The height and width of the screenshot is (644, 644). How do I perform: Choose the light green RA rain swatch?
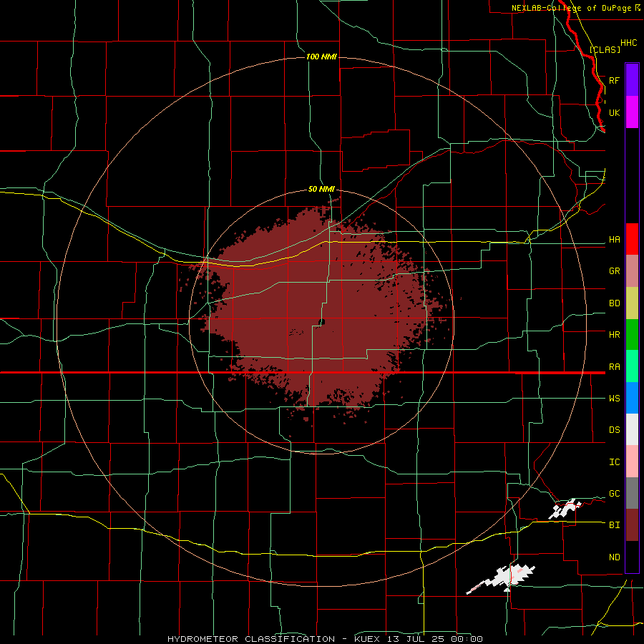coord(632,366)
